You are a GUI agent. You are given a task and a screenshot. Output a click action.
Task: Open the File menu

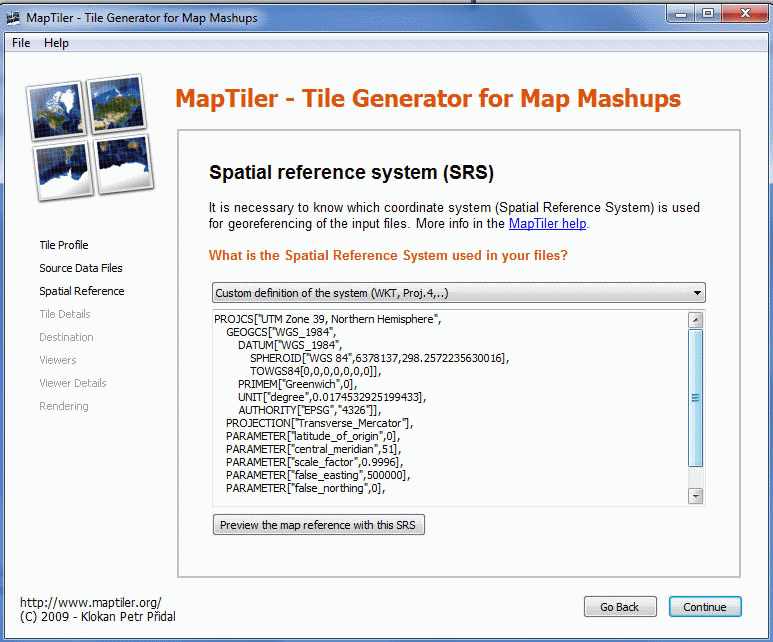pos(21,43)
